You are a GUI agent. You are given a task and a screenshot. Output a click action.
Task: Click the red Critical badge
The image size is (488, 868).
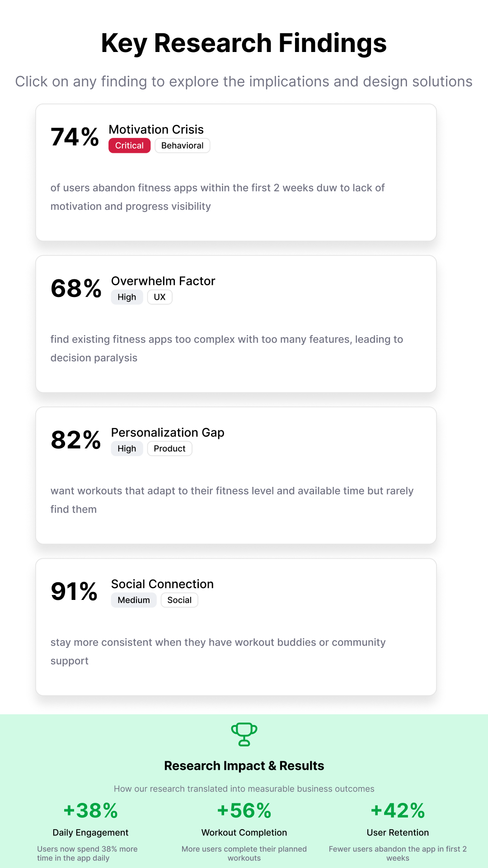click(129, 146)
